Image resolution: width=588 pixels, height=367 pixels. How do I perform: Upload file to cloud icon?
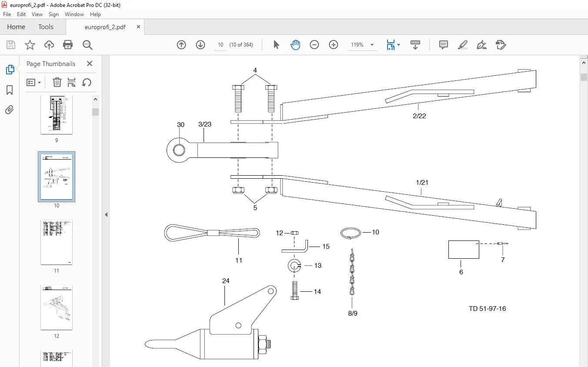click(x=49, y=45)
